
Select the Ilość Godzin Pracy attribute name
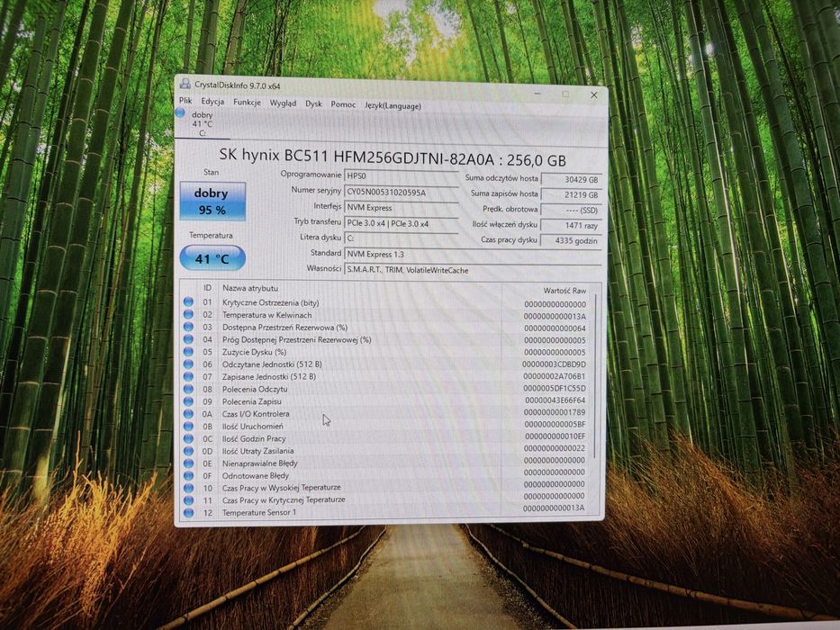[254, 439]
